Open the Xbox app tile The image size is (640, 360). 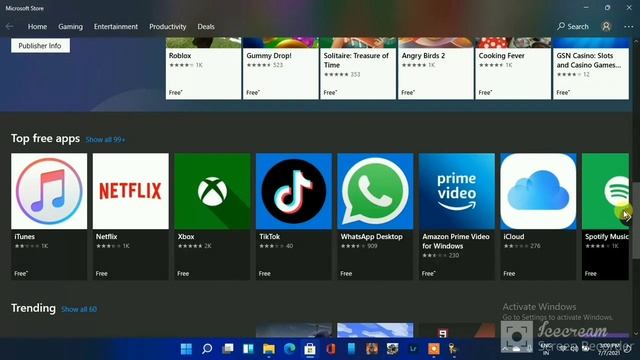pos(212,216)
